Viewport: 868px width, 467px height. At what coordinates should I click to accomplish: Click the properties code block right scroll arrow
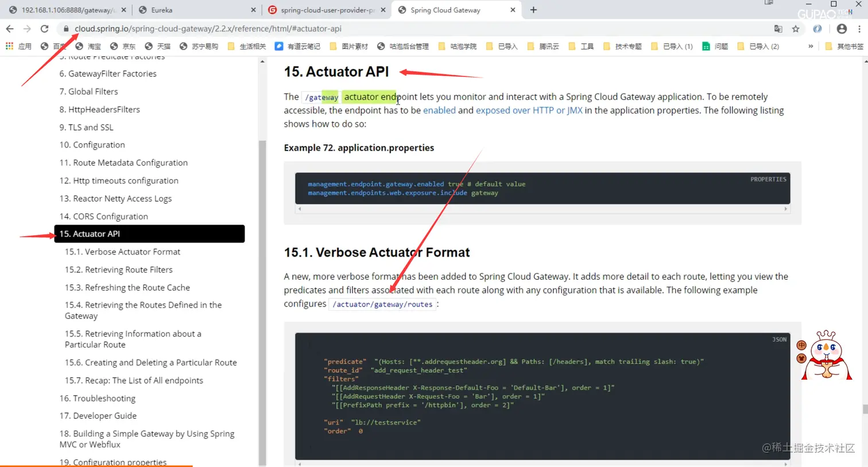pos(786,209)
